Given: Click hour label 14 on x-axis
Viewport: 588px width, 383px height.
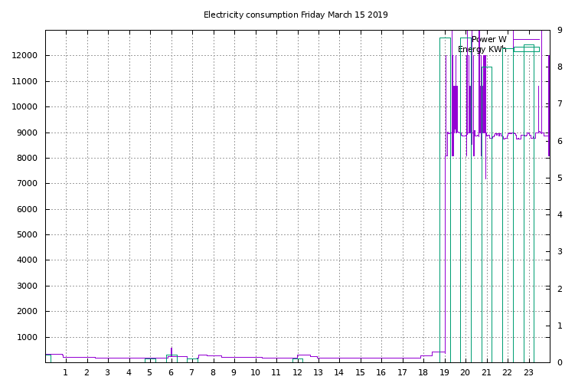Looking at the screenshot, I should click(339, 372).
